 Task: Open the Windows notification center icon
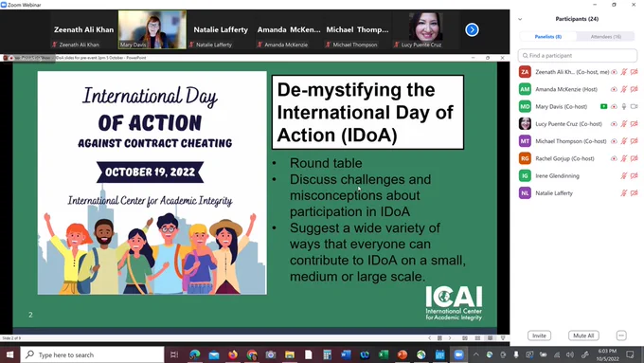click(630, 354)
